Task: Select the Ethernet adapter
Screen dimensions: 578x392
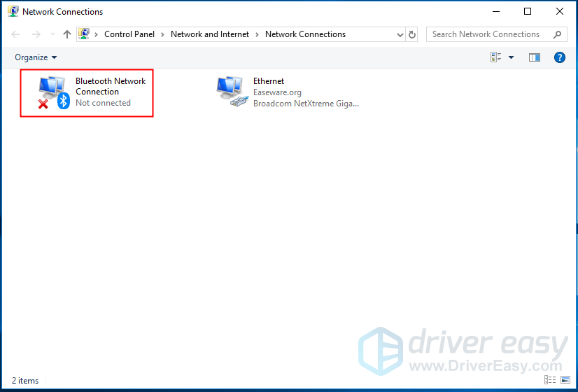Action: point(288,92)
